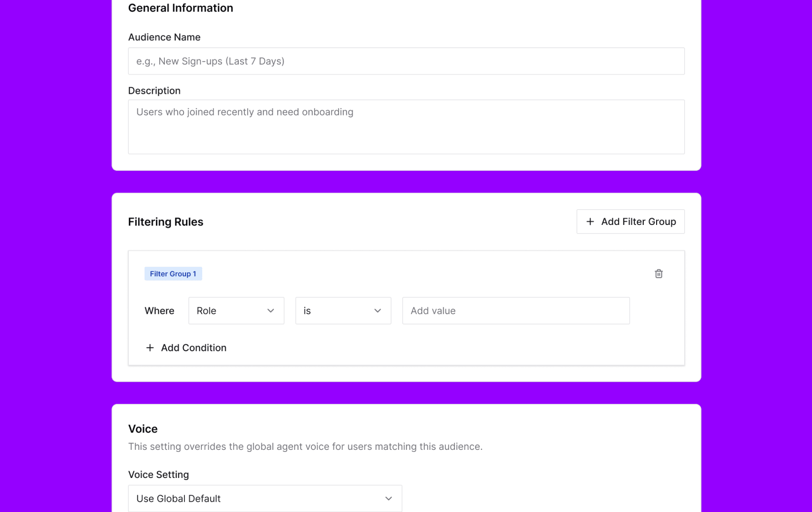Click the Add Condition button
812x512 pixels.
tap(186, 348)
